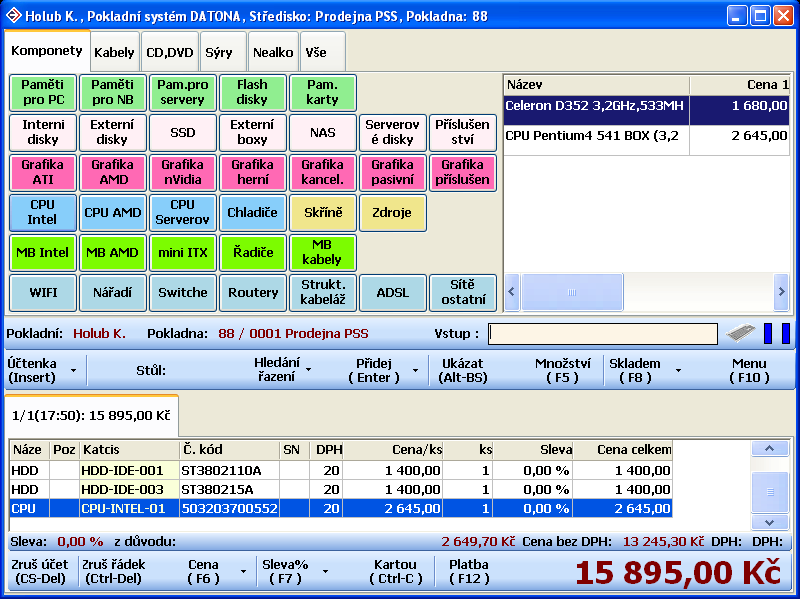Viewport: 800px width, 599px height.
Task: Open the Účtenka (Insert) dropdown arrow
Action: [73, 370]
